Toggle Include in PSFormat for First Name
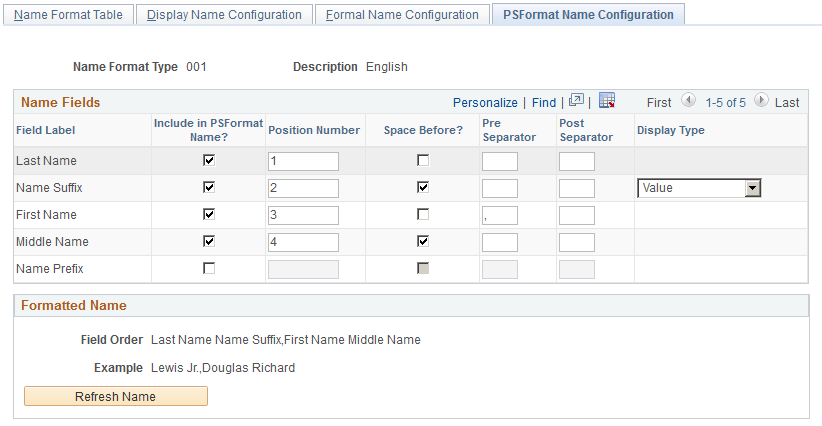 pos(209,214)
